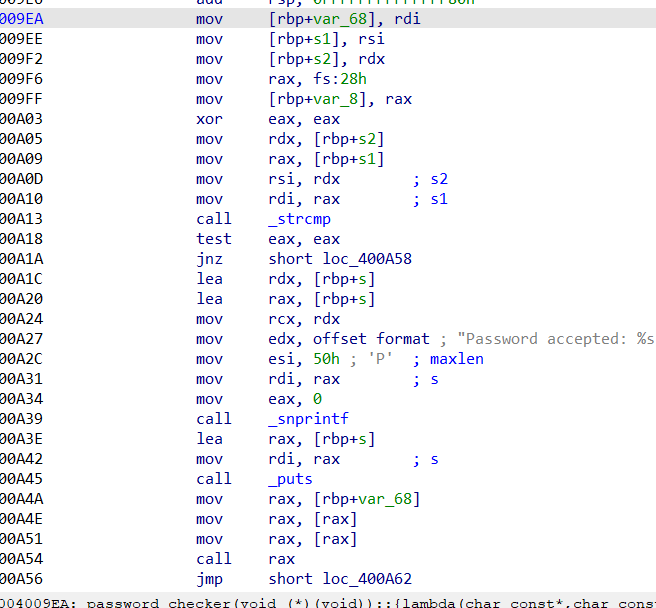Click the "Password accepted" string comment
Viewport: 656px width, 608px height.
556,339
